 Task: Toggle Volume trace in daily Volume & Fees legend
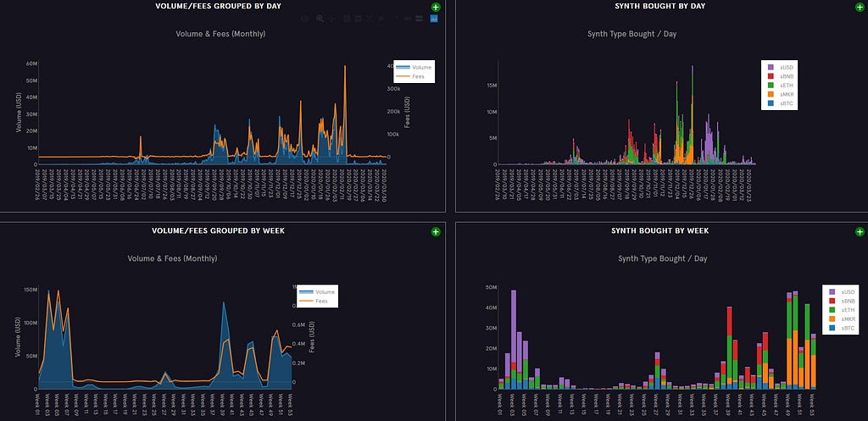pos(414,68)
